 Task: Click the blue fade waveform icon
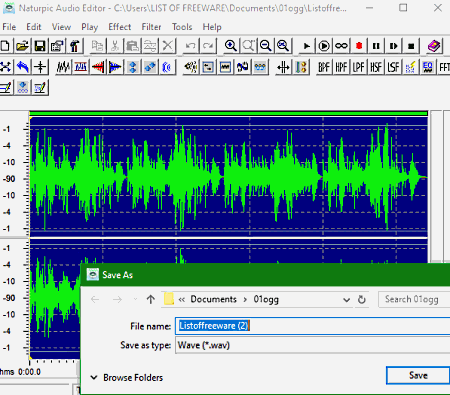115,67
